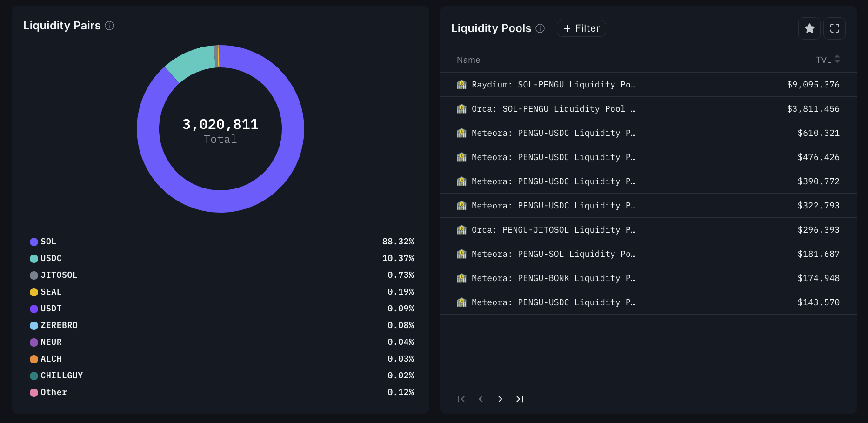This screenshot has height=423, width=868.
Task: Click the teal USDC donut segment
Action: tap(193, 61)
